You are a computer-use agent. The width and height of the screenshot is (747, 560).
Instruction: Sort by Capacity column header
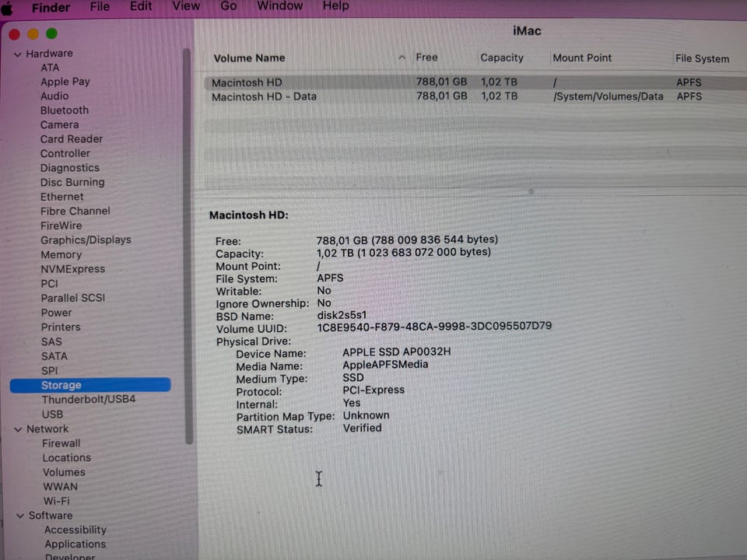[x=502, y=58]
